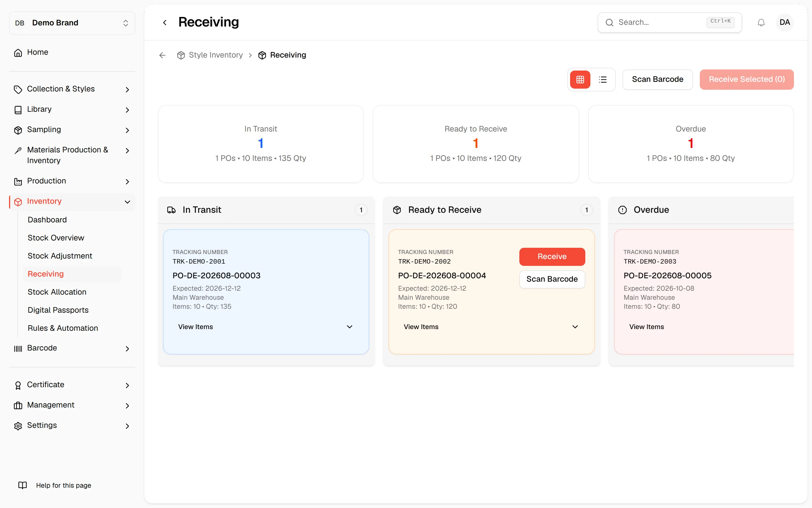Go to Stock Overview

coord(56,238)
